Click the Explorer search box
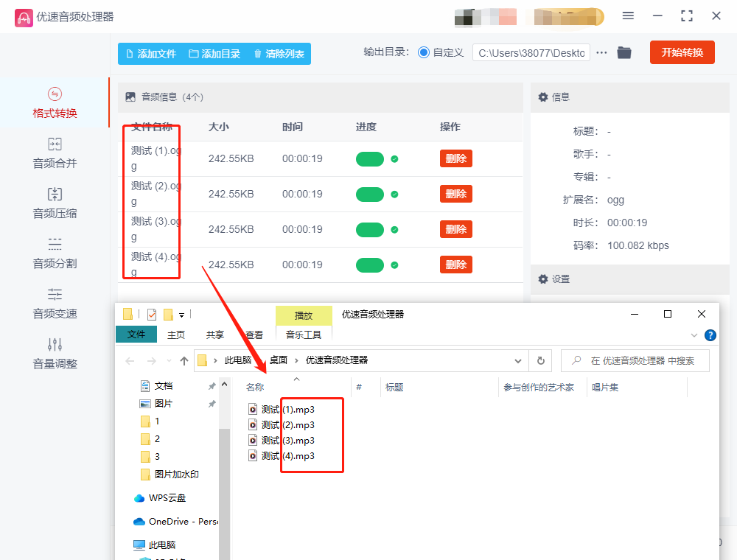This screenshot has height=560, width=737. click(635, 361)
